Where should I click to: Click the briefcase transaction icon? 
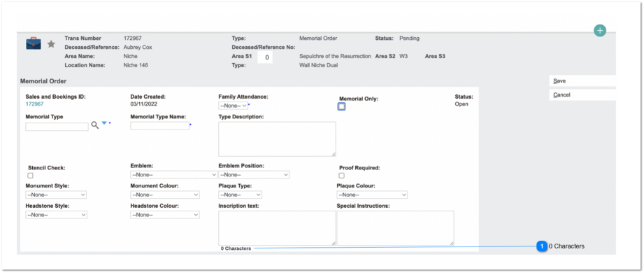pos(34,43)
